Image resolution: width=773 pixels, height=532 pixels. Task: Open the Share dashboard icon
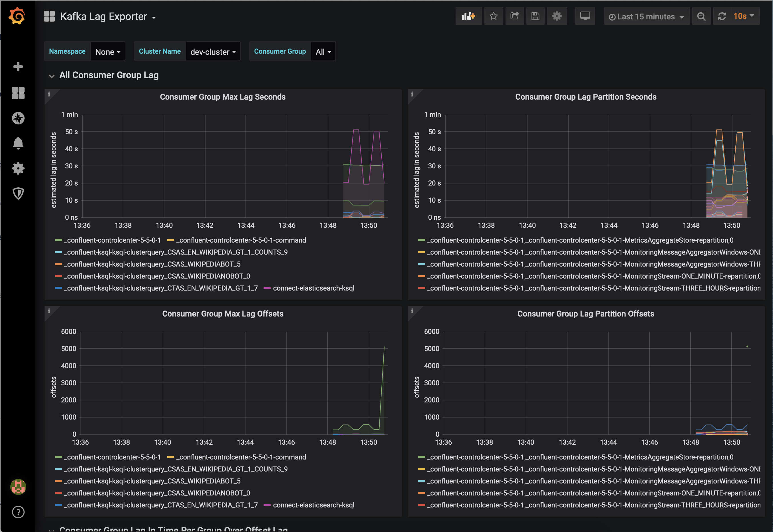(514, 16)
